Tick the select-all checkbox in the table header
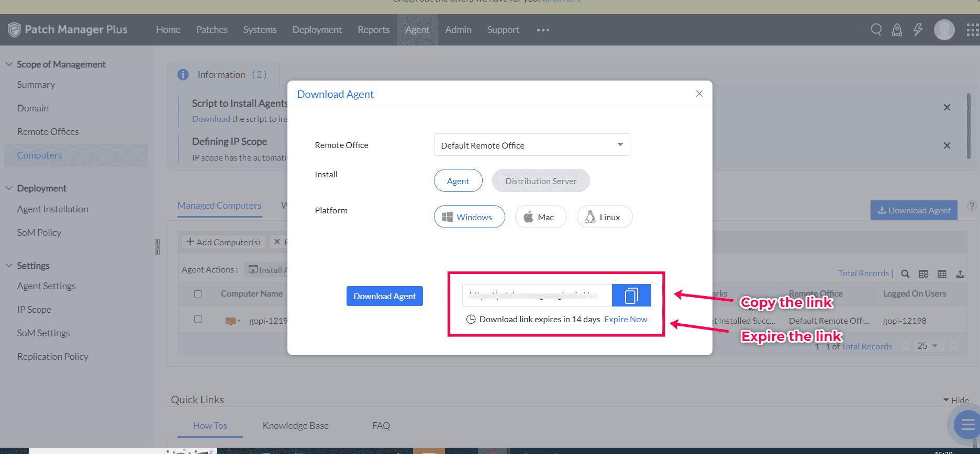 click(x=198, y=294)
